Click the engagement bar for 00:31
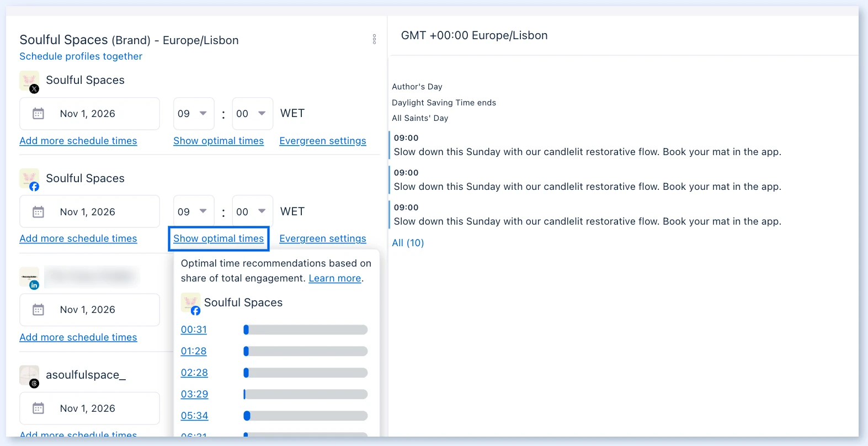The height and width of the screenshot is (446, 868). (306, 330)
